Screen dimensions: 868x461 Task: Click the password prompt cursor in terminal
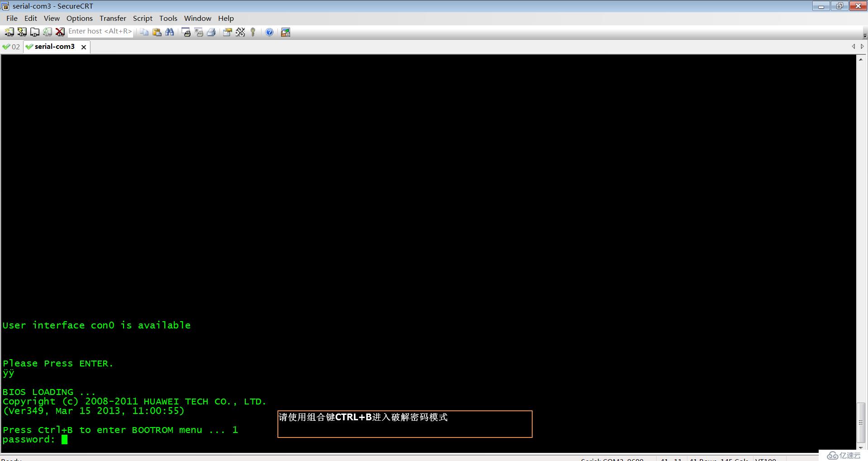point(64,440)
